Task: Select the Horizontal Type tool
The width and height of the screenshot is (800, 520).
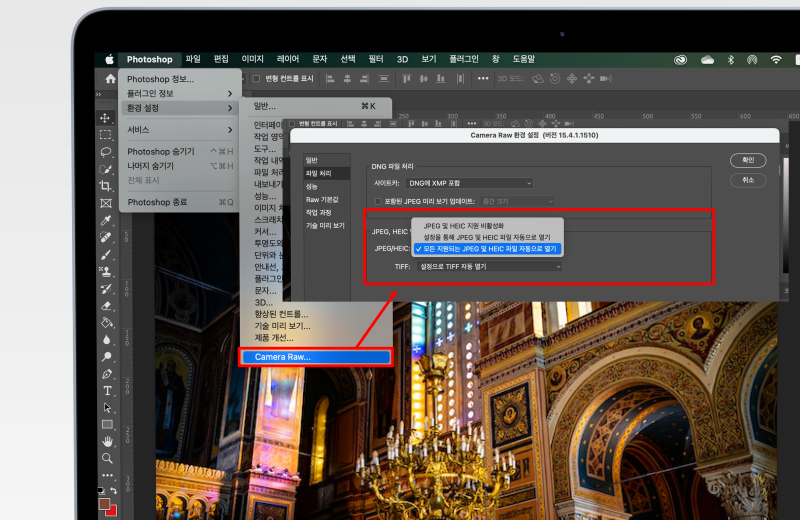Action: point(107,391)
